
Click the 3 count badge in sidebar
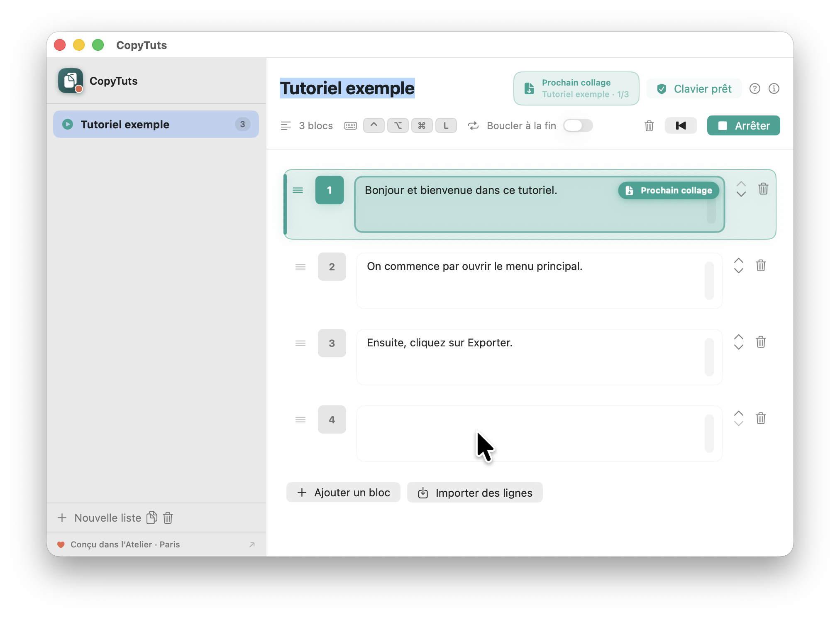242,124
